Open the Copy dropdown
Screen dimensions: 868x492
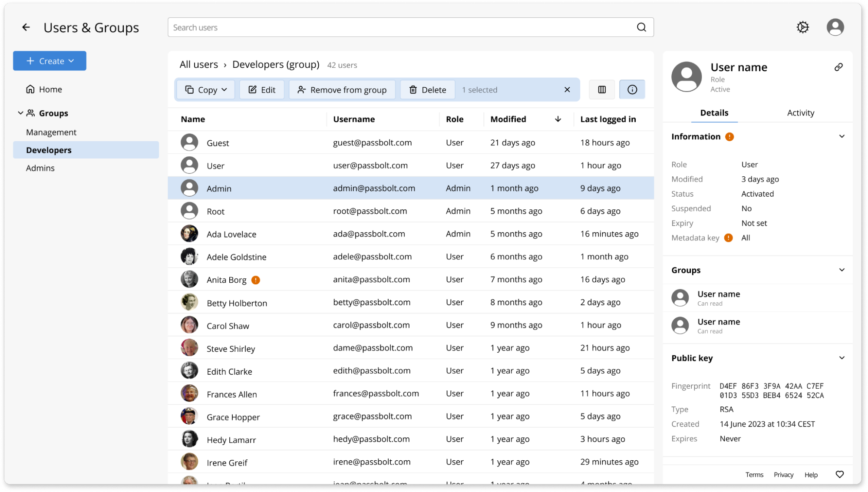(x=206, y=89)
